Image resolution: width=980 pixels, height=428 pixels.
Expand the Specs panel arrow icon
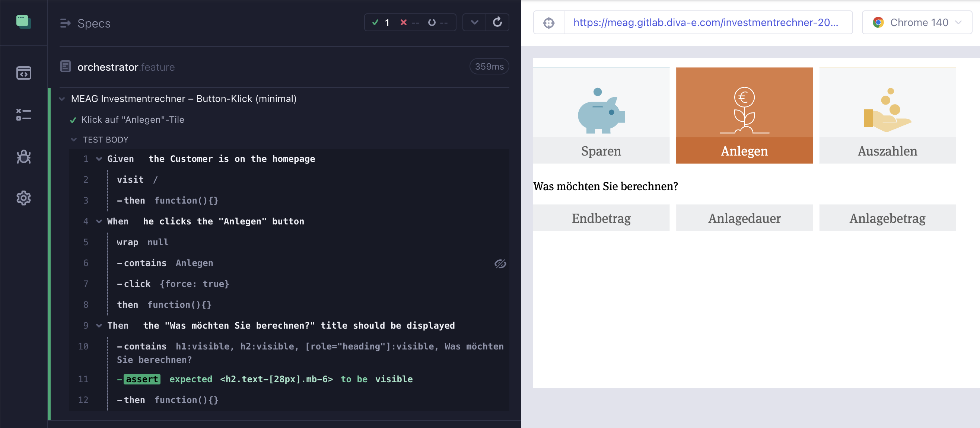[65, 23]
